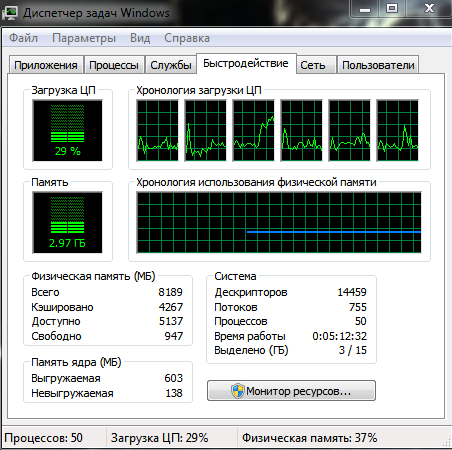Click the physical memory usage history graph
The height and width of the screenshot is (450, 452).
pyautogui.click(x=279, y=223)
